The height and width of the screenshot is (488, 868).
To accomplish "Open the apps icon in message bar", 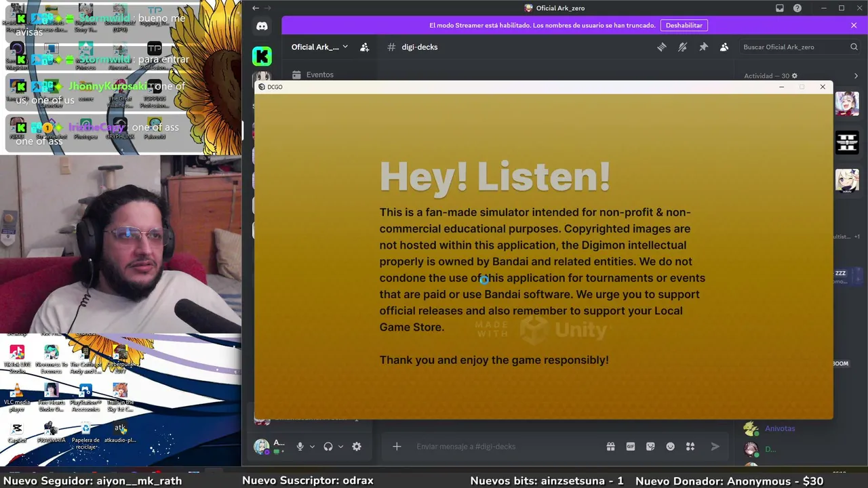I will pyautogui.click(x=690, y=447).
